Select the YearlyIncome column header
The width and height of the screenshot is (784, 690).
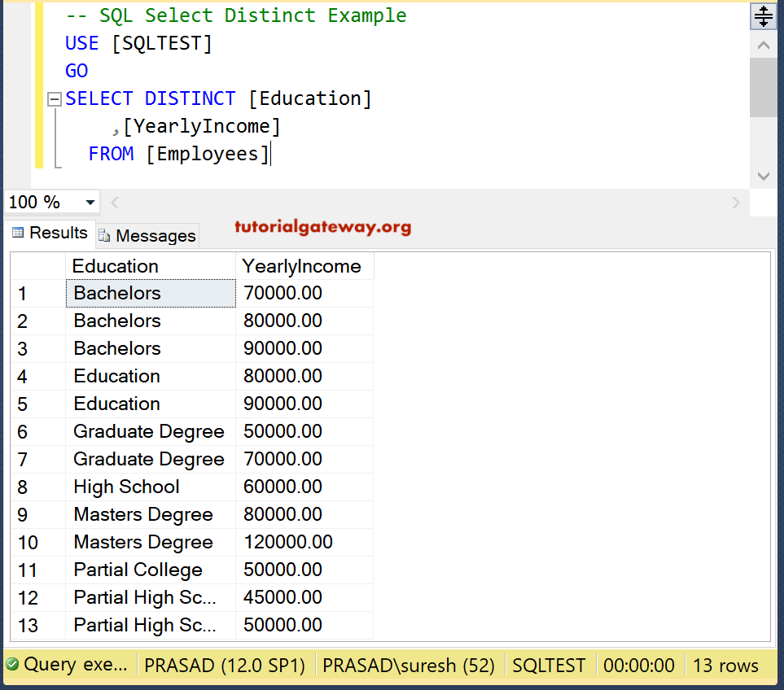[x=301, y=266]
